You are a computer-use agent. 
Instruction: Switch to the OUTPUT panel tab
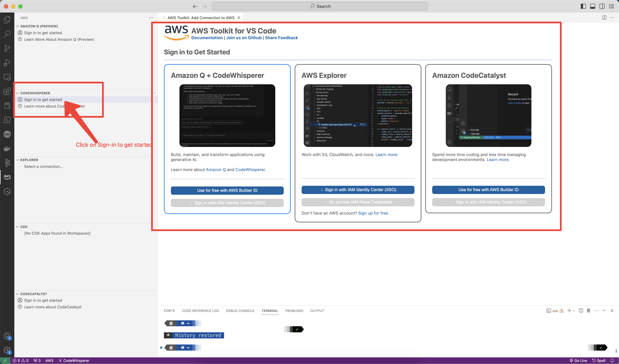click(317, 311)
